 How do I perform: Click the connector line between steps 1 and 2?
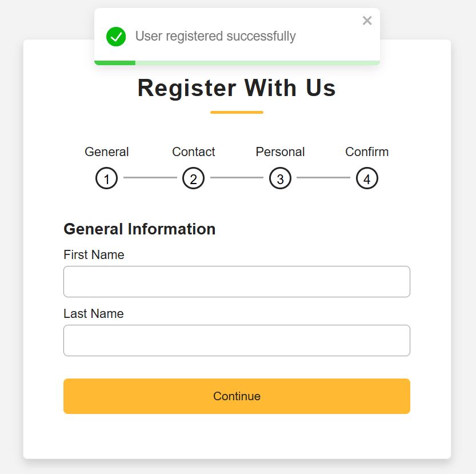click(150, 178)
